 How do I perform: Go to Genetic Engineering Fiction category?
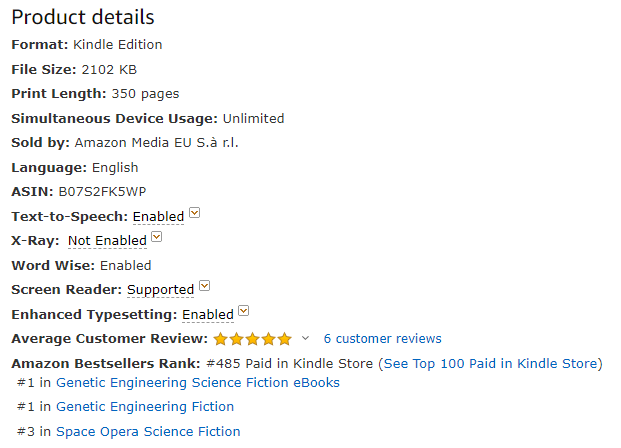pyautogui.click(x=144, y=407)
